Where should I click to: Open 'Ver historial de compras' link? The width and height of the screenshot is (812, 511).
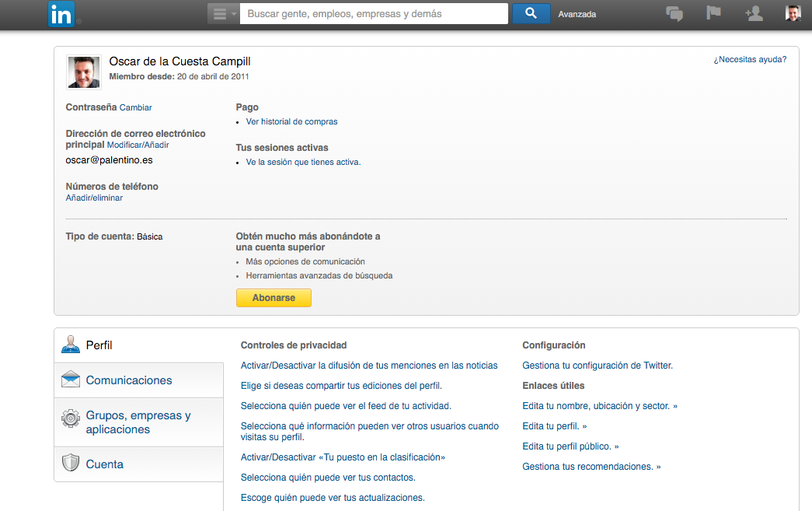(291, 121)
